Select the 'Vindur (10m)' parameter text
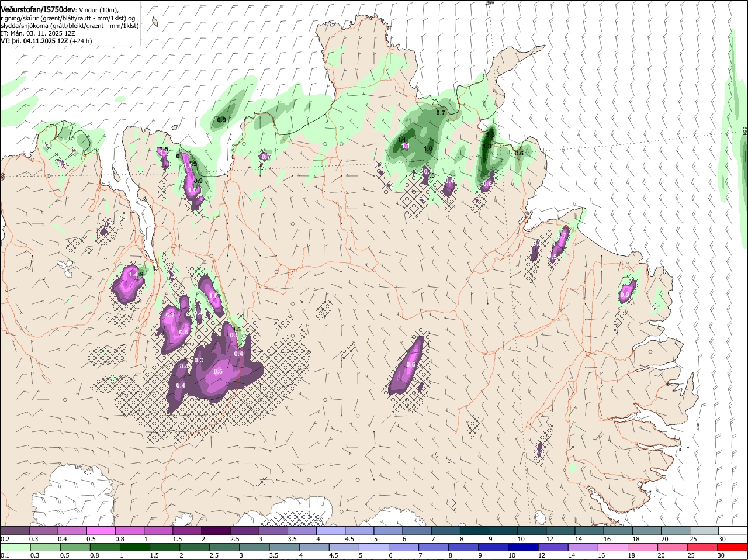748x560 pixels. [99, 10]
